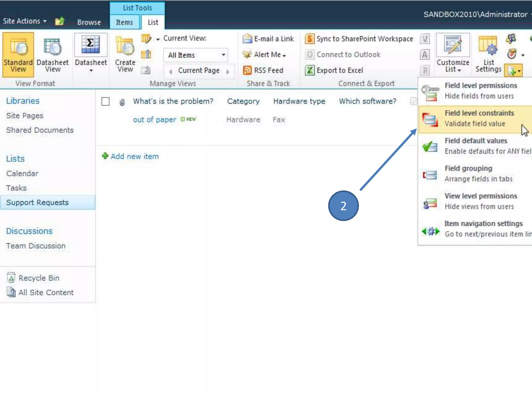532x399 pixels.
Task: Switch to Standard View
Action: (x=18, y=55)
